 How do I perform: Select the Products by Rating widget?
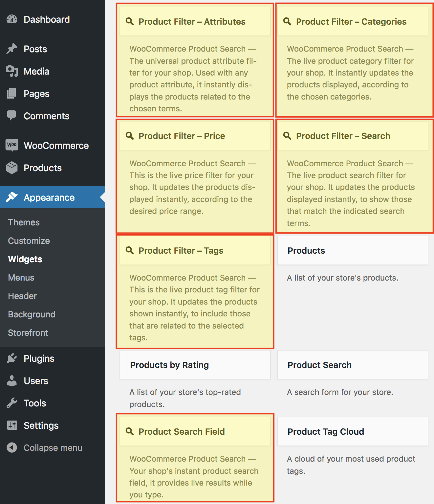tap(195, 365)
